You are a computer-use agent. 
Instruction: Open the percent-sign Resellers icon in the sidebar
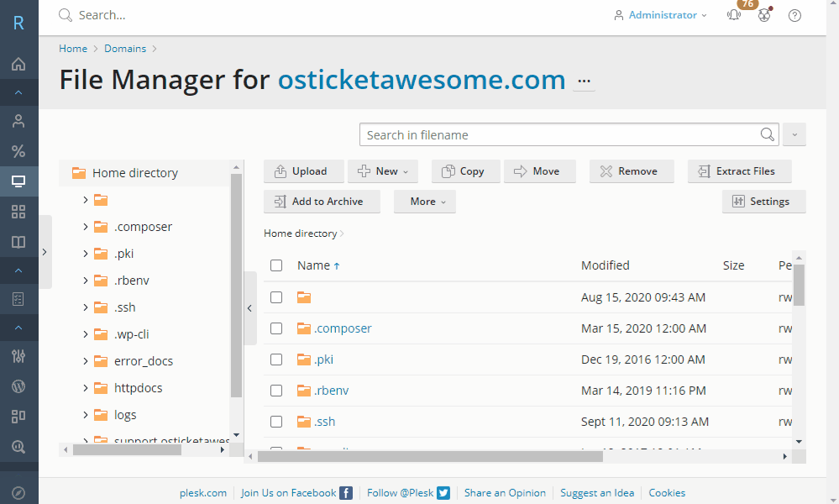pyautogui.click(x=18, y=151)
